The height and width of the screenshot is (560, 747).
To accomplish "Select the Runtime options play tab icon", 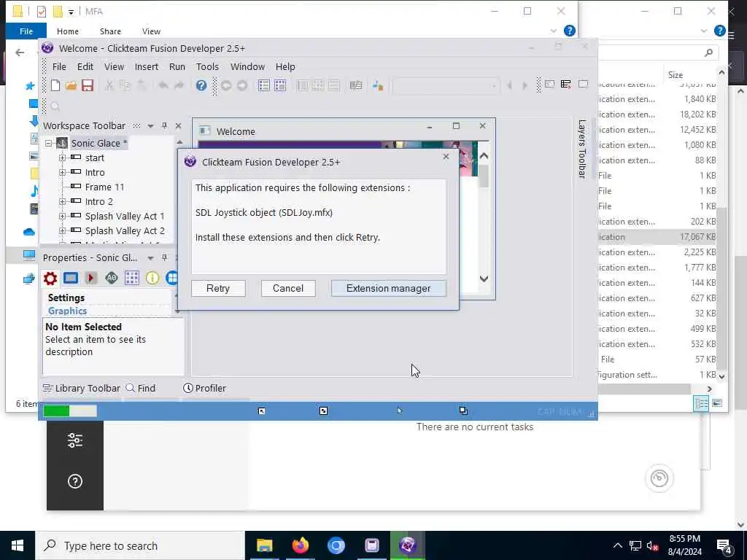I will [x=91, y=278].
